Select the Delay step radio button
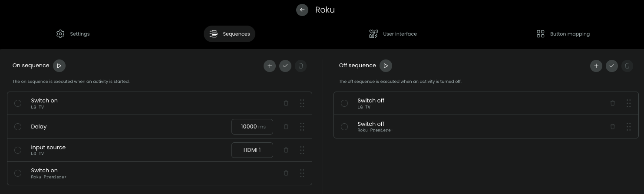The image size is (644, 194). [18, 127]
